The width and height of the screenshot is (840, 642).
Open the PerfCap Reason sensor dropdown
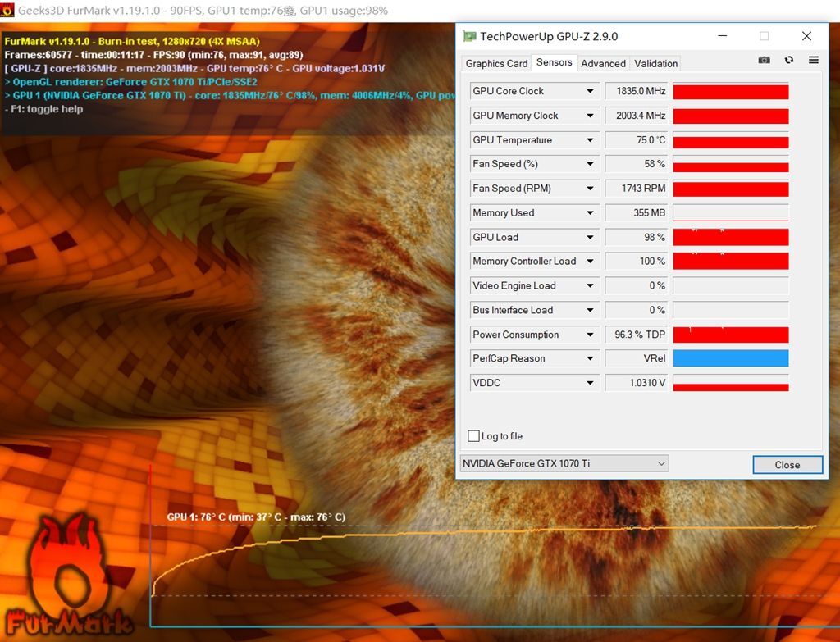click(x=590, y=359)
